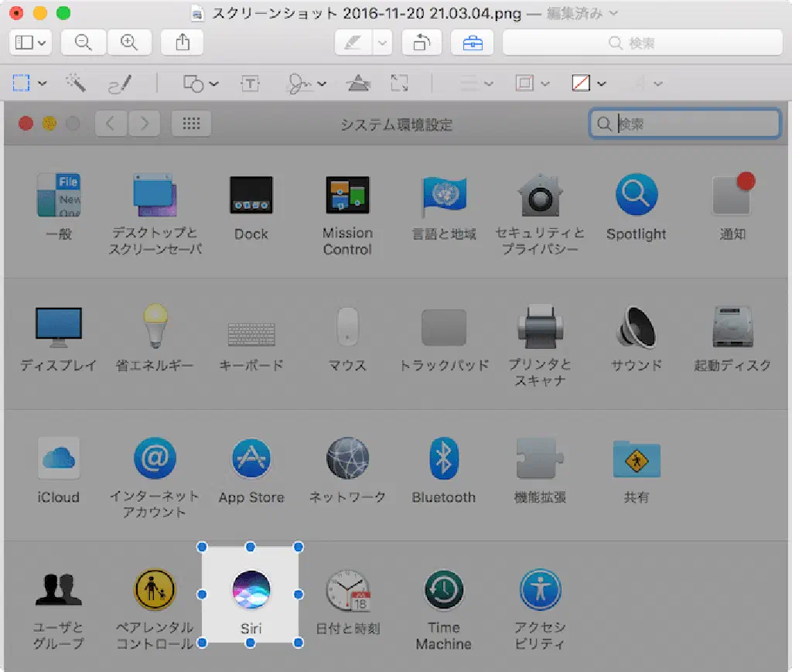Select the Sketch drawing tool
Screen dimensions: 792x672
coord(119,84)
